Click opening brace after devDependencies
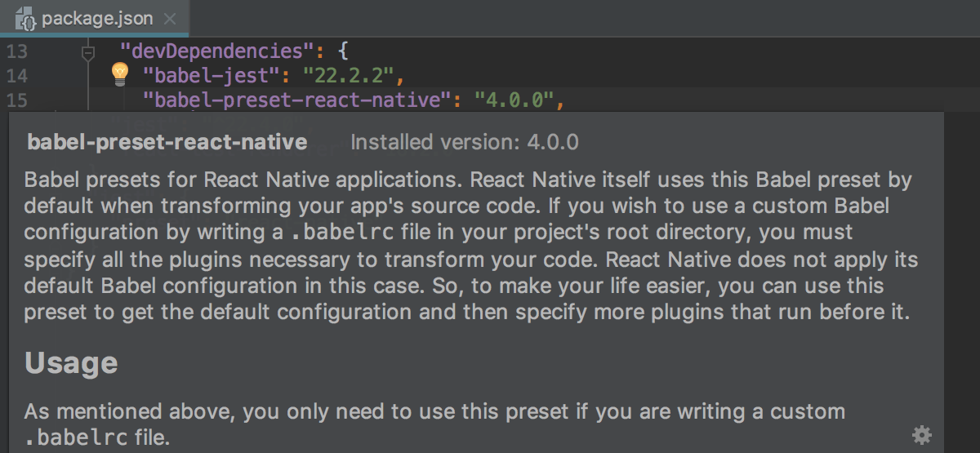Image resolution: width=980 pixels, height=453 pixels. 343,52
